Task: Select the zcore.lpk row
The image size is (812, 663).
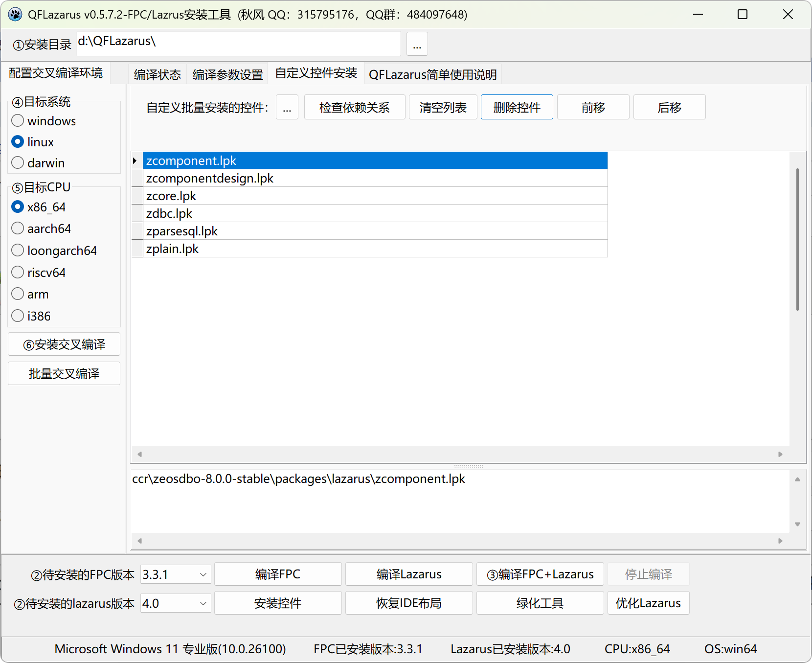Action: tap(375, 196)
